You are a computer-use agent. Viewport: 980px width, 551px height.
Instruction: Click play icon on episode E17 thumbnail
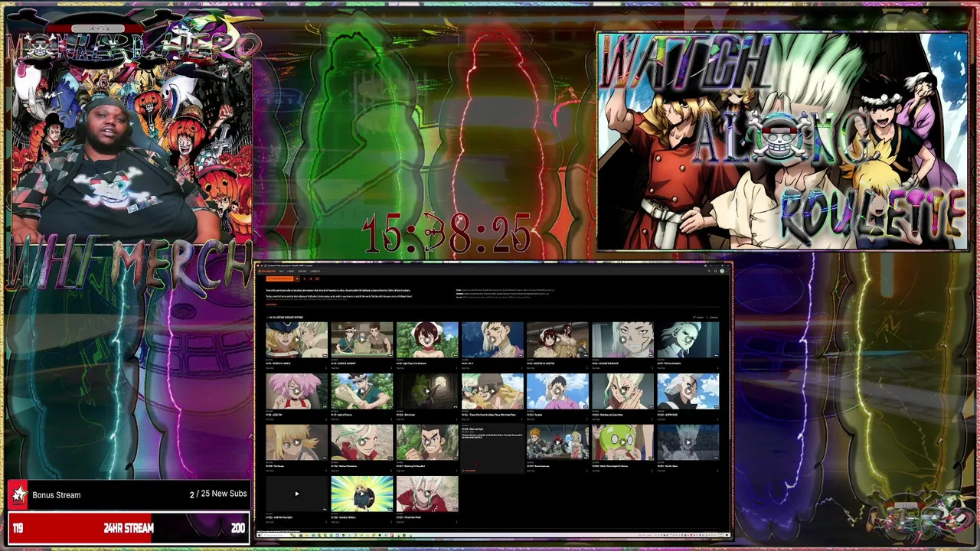click(x=427, y=442)
